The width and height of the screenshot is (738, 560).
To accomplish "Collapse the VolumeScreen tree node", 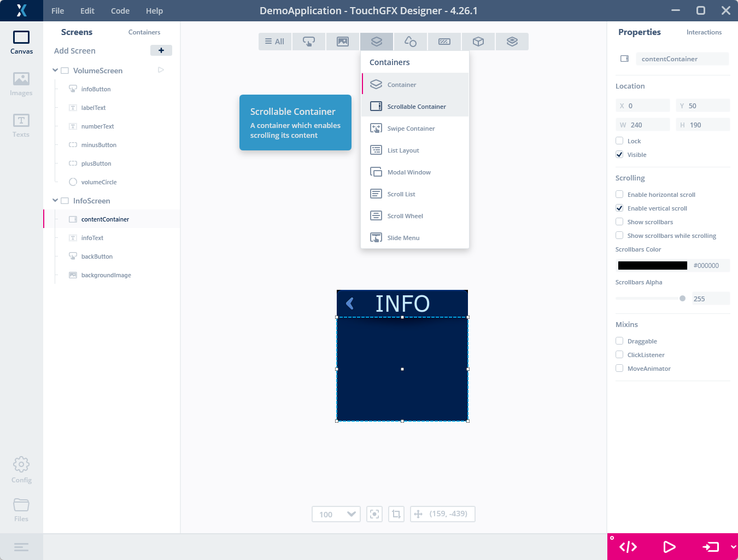I will [x=55, y=70].
